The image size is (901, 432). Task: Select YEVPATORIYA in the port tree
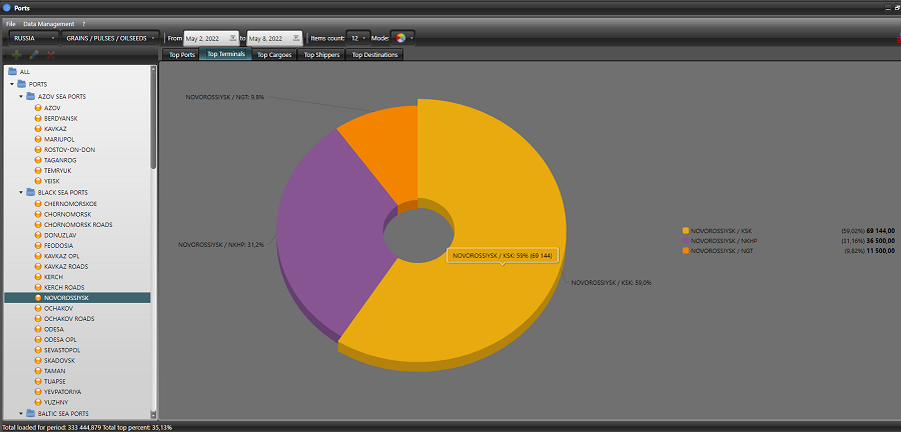[x=63, y=392]
